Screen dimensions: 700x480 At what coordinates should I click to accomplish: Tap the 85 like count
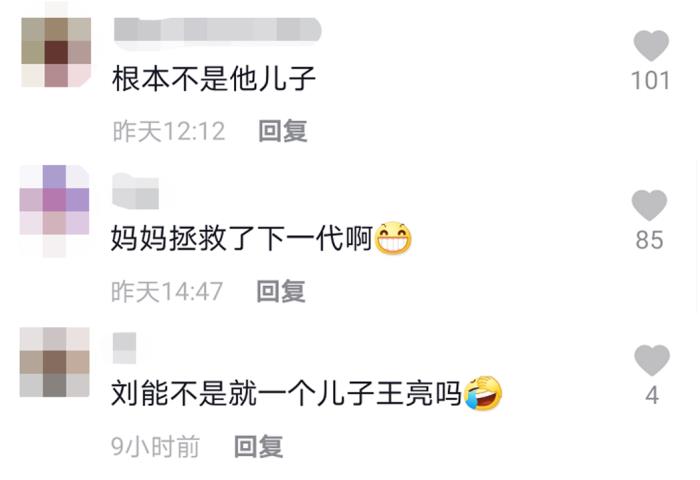650,240
